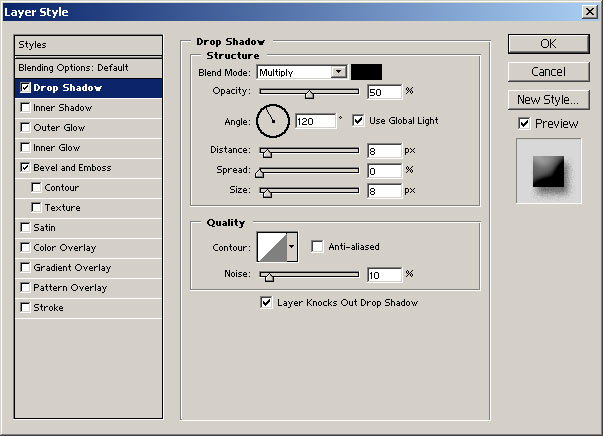Click the black shadow color swatch

366,72
